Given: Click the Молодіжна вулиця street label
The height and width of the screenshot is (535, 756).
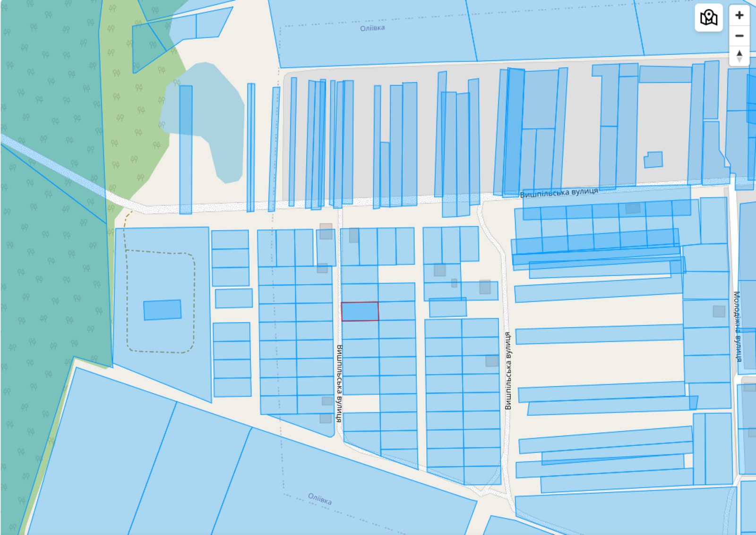Looking at the screenshot, I should point(737,326).
